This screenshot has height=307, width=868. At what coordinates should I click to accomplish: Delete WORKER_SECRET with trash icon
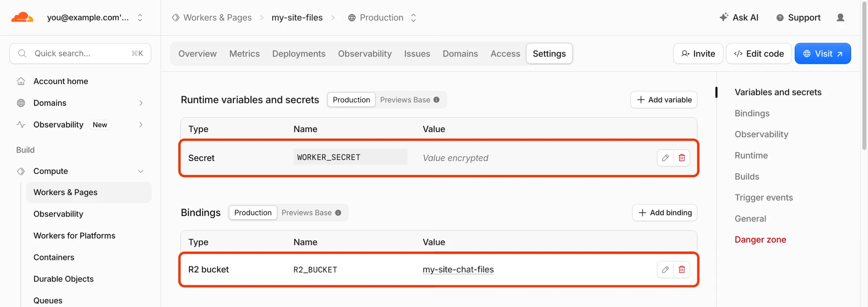pyautogui.click(x=682, y=158)
